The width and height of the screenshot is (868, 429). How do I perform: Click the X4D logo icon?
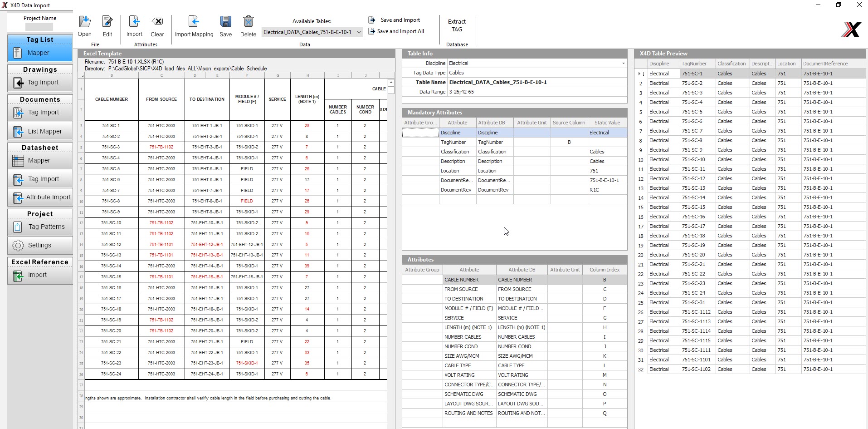(x=851, y=30)
